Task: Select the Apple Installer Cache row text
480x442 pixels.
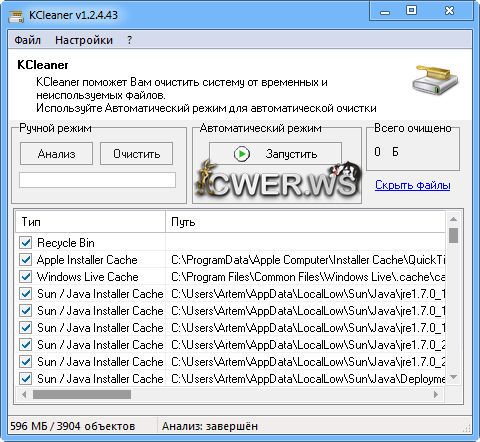Action: coord(87,260)
